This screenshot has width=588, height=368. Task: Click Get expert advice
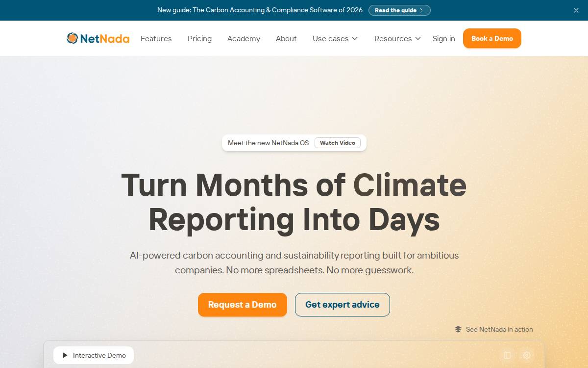click(343, 305)
